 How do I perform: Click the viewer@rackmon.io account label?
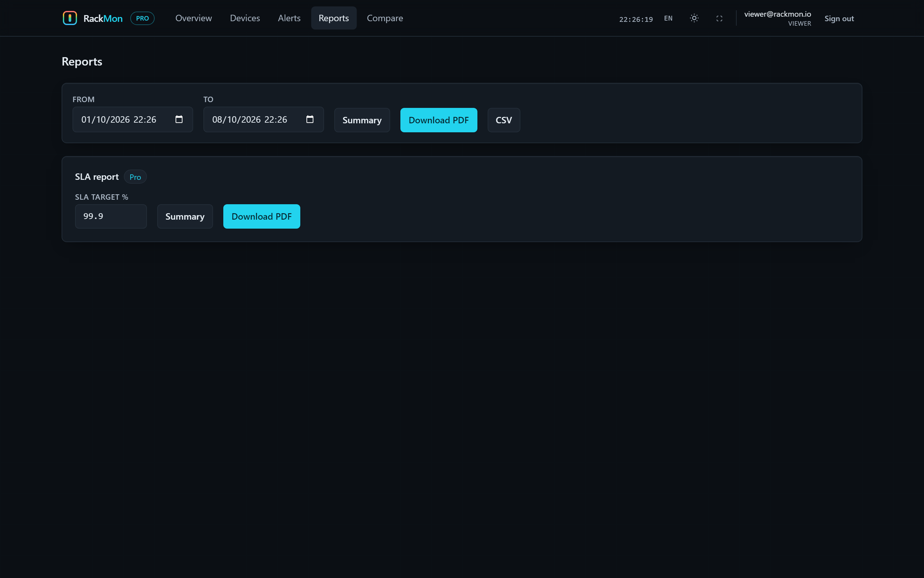point(777,14)
